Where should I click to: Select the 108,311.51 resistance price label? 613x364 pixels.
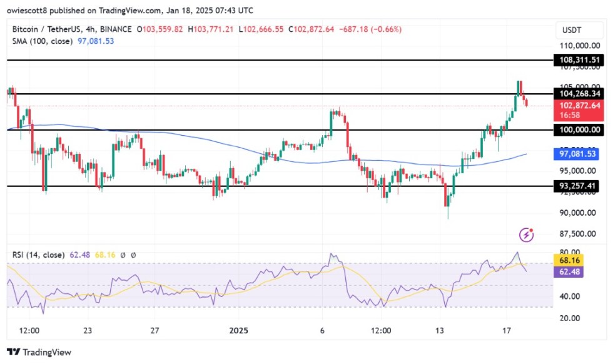pos(580,60)
